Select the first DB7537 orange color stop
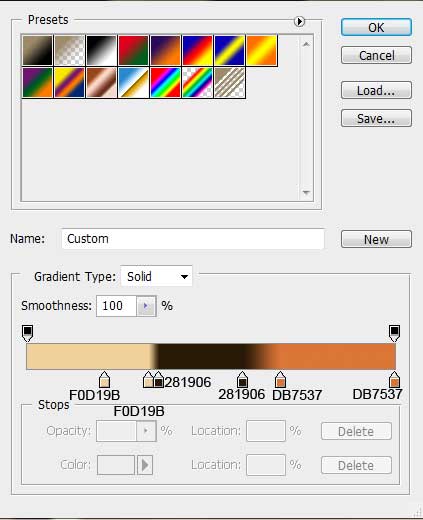This screenshot has height=520, width=423. 280,380
